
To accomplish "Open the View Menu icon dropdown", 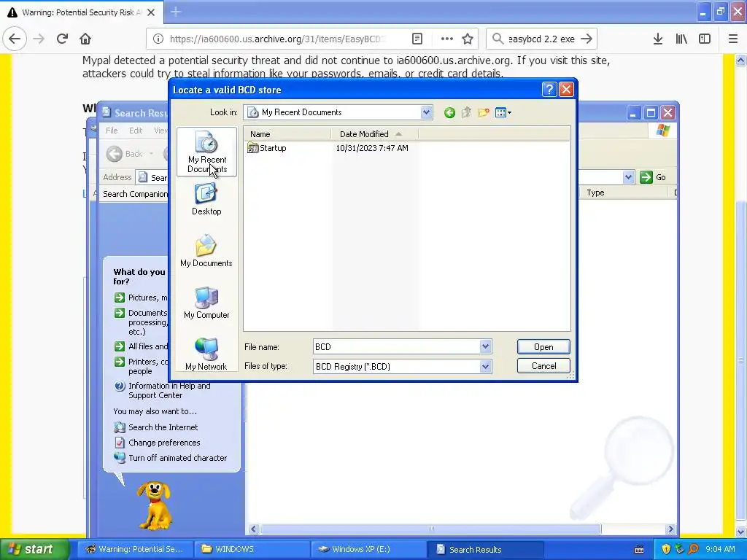I will tap(503, 112).
